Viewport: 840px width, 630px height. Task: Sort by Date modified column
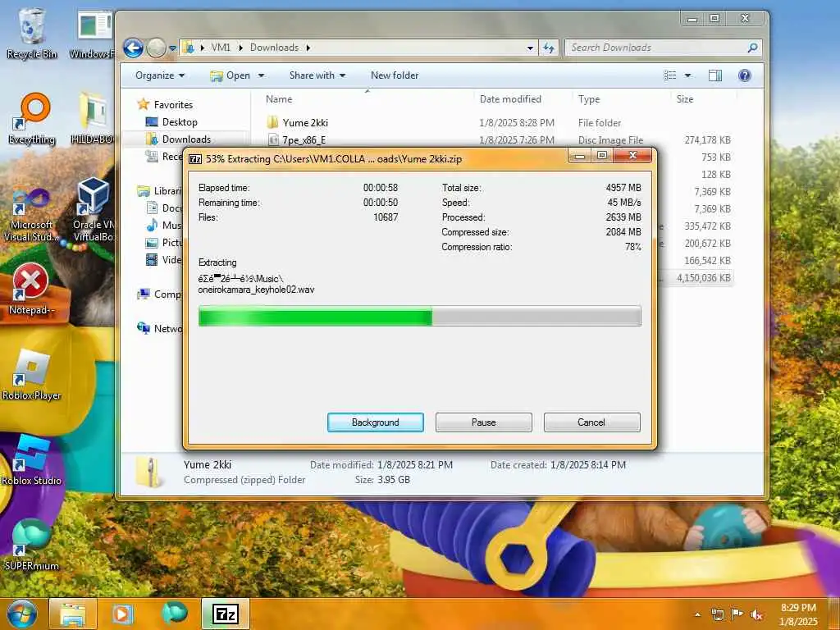[x=510, y=99]
